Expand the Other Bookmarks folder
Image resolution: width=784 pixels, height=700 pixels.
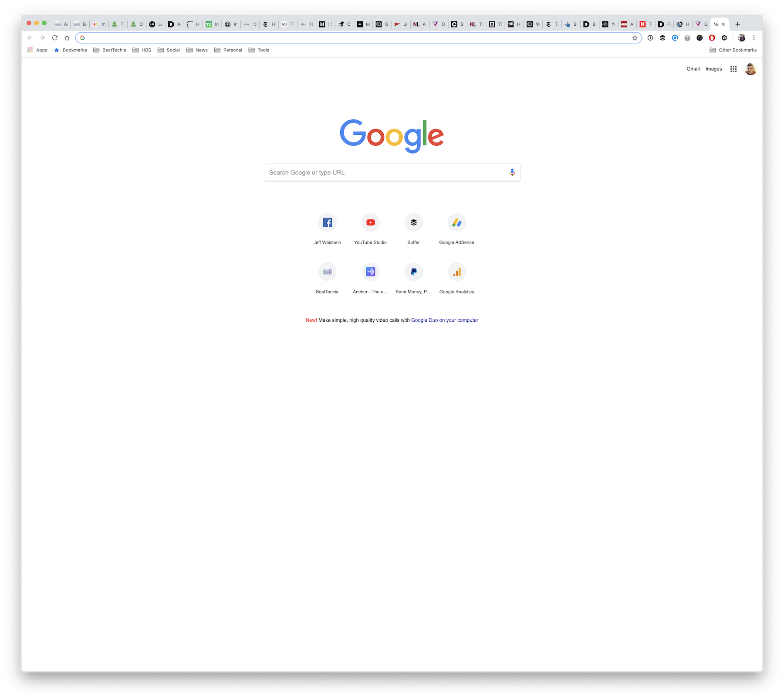[x=733, y=50]
